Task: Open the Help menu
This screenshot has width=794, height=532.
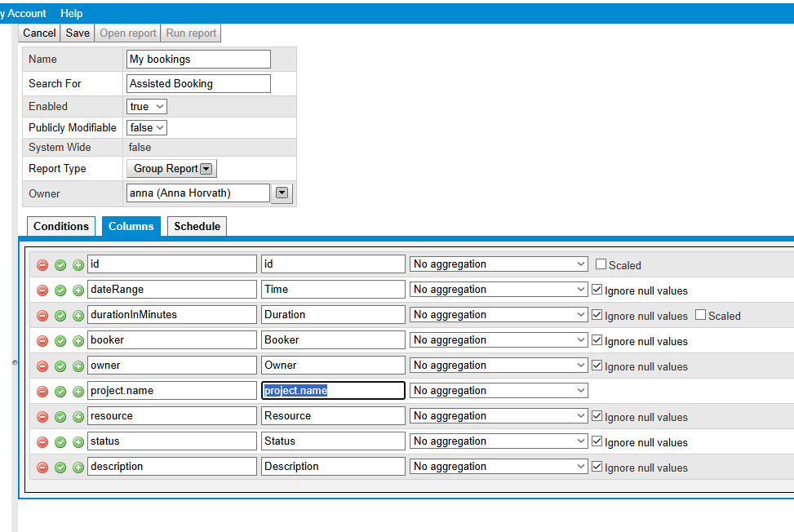Action: [x=71, y=14]
